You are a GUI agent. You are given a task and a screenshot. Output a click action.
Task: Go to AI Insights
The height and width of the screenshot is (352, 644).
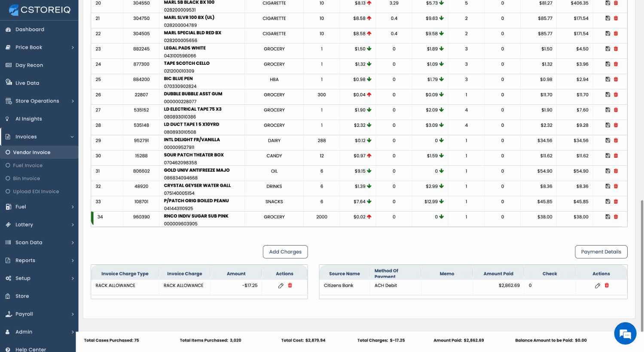click(28, 119)
